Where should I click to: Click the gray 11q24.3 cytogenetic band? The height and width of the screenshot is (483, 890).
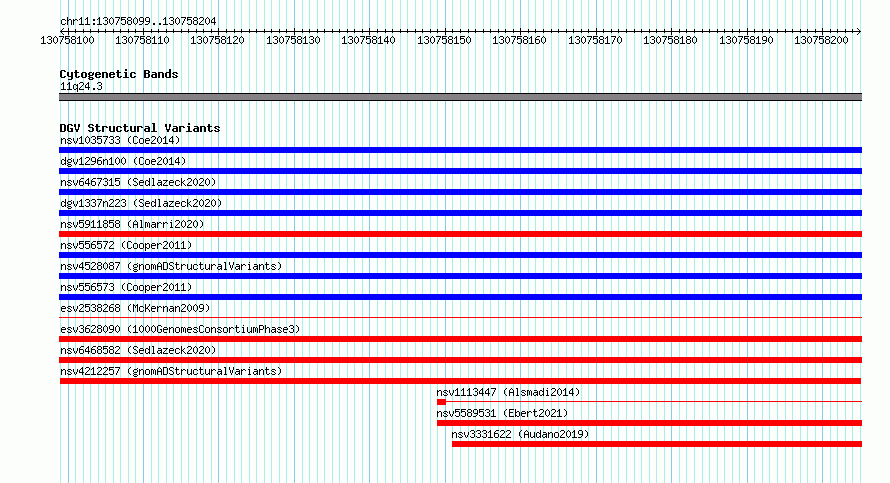point(460,97)
